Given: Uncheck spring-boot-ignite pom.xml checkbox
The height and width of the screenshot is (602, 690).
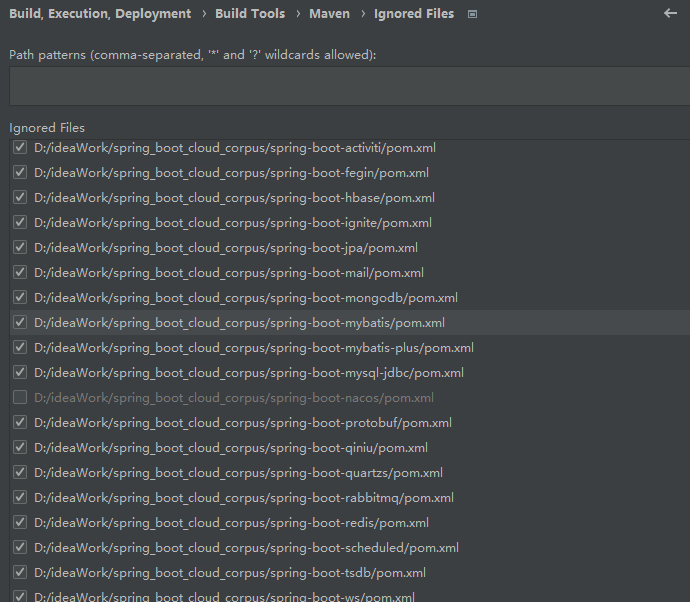Looking at the screenshot, I should tap(20, 223).
